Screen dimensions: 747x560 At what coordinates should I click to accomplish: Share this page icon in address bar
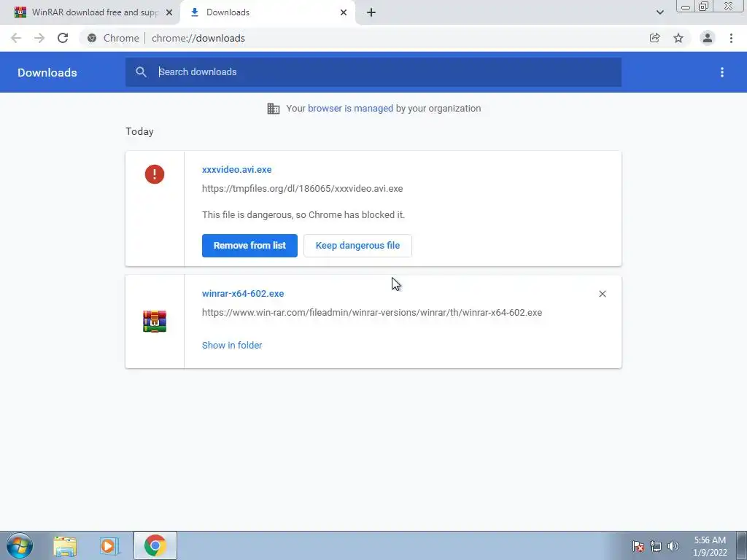(x=654, y=38)
